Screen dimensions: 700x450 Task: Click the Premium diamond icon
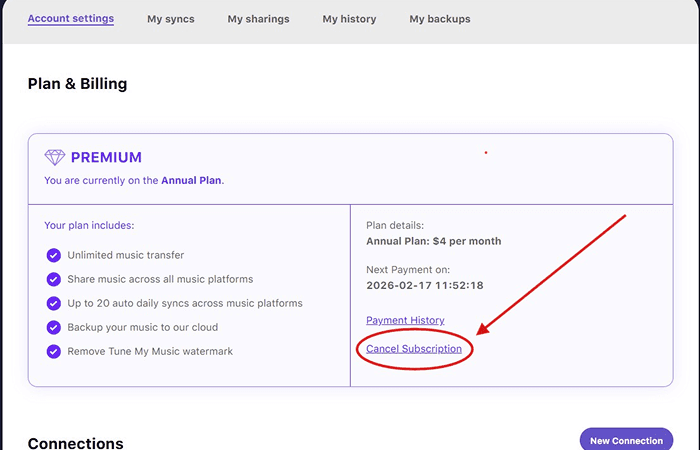point(55,157)
